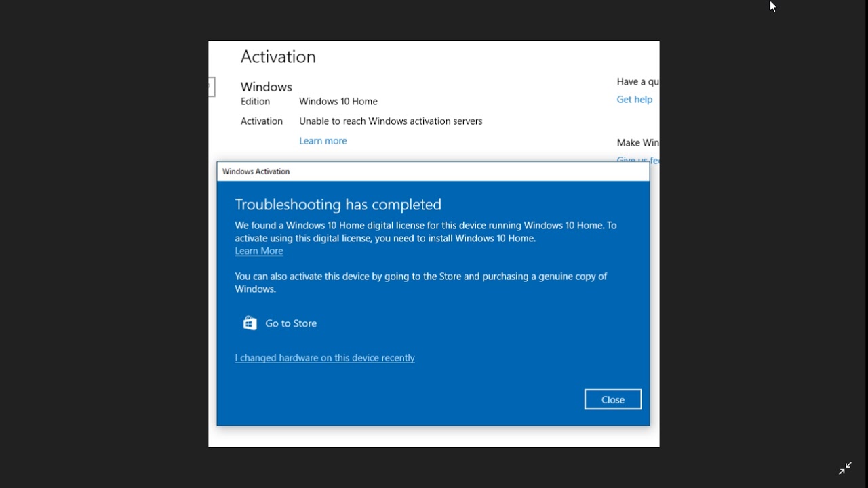Image resolution: width=868 pixels, height=488 pixels.
Task: Click the 'You can also activate this device' paragraph
Action: click(421, 283)
